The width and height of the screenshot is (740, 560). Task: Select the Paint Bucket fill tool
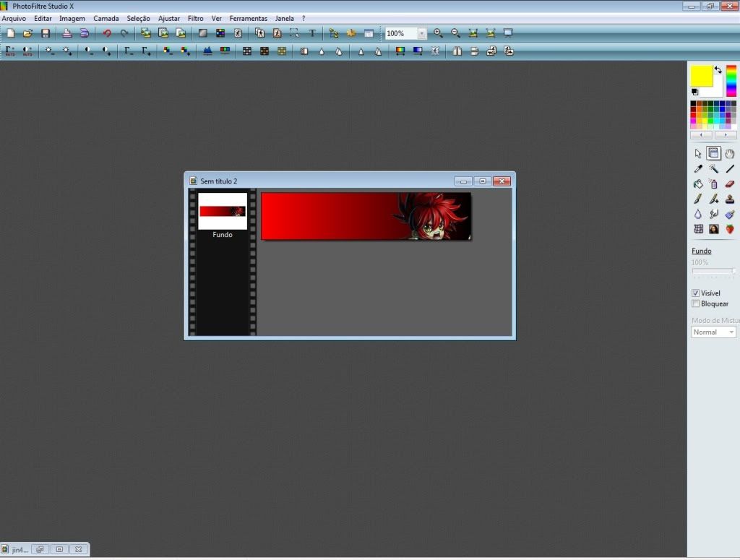[x=698, y=184]
